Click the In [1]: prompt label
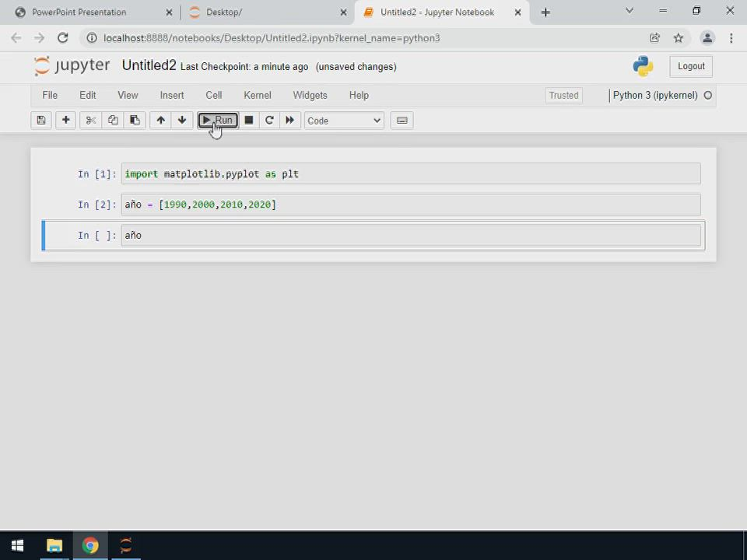The image size is (747, 560). coord(96,174)
